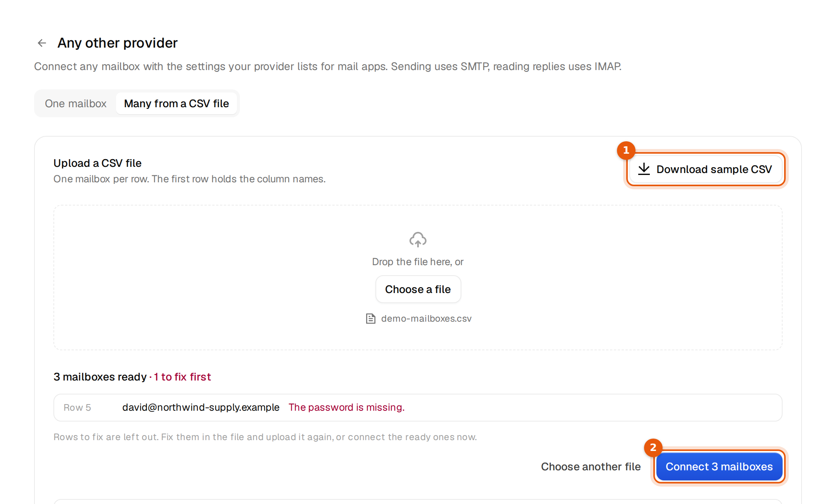
Task: Click the back arrow icon
Action: (x=42, y=43)
